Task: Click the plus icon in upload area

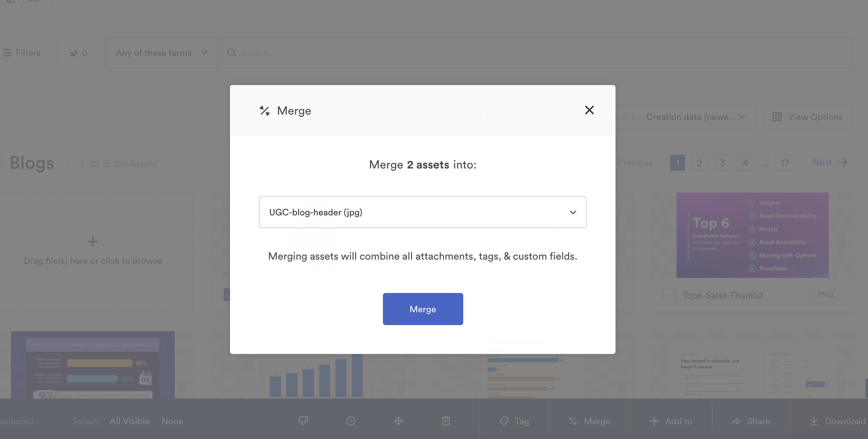Action: pos(93,241)
